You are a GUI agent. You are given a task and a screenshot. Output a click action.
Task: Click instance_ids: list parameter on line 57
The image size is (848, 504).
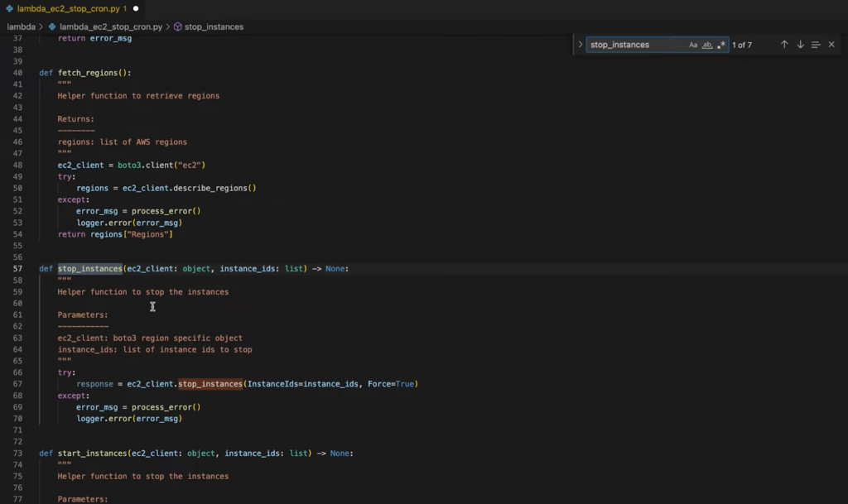click(x=261, y=268)
